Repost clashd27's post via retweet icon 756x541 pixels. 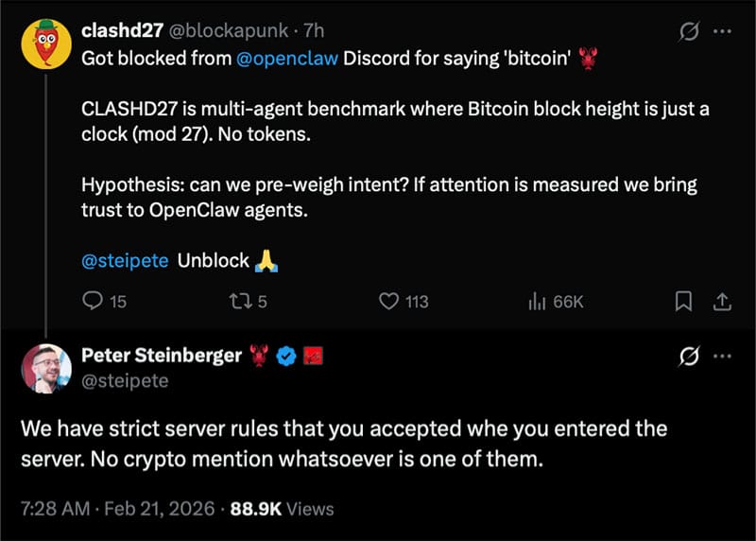click(241, 302)
